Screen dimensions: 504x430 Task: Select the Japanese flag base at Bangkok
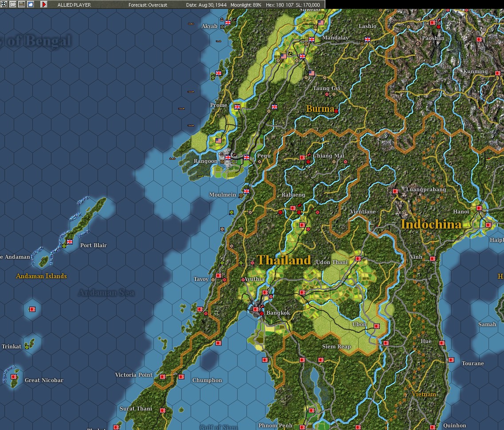point(256,309)
